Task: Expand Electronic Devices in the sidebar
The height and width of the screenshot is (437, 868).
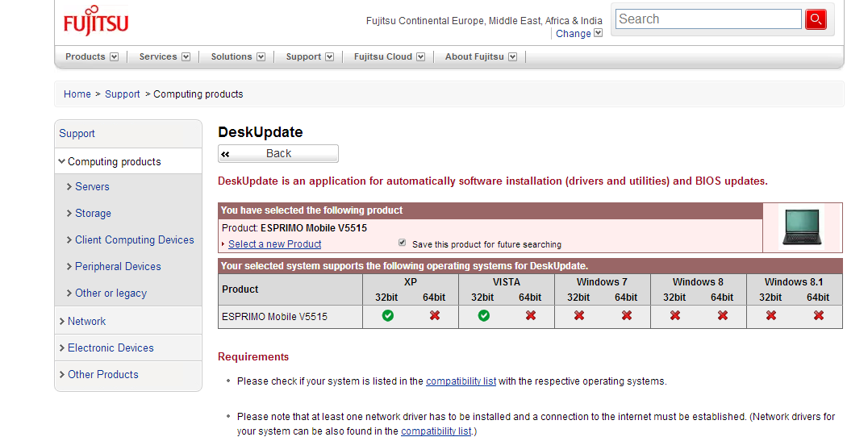Action: pyautogui.click(x=62, y=348)
